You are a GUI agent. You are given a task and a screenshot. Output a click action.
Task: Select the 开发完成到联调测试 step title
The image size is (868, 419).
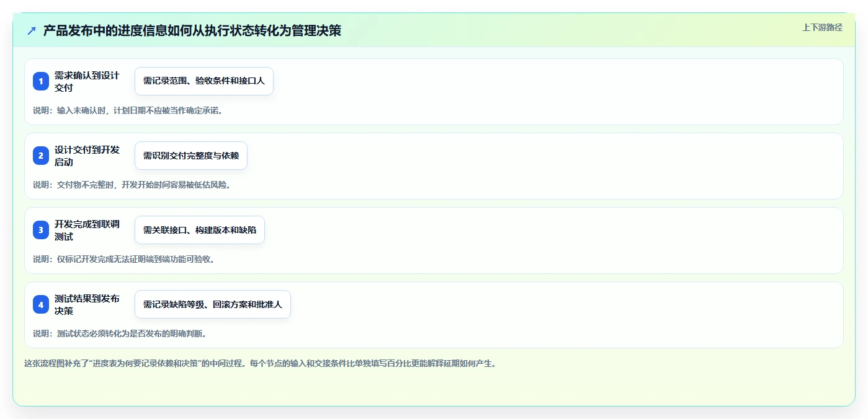pyautogui.click(x=87, y=230)
